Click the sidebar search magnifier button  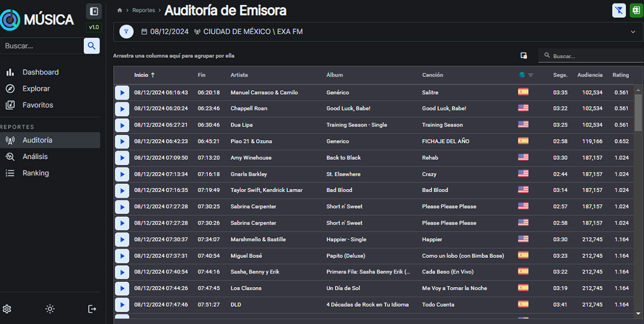click(92, 45)
